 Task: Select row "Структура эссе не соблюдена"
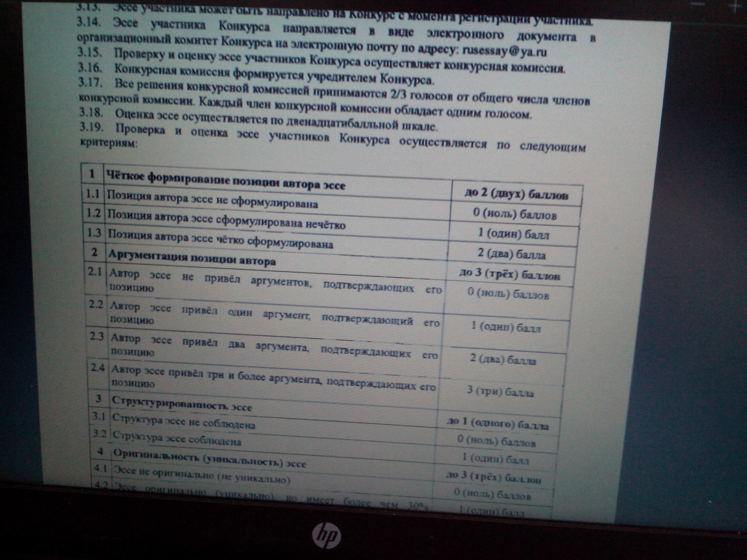coord(184,421)
